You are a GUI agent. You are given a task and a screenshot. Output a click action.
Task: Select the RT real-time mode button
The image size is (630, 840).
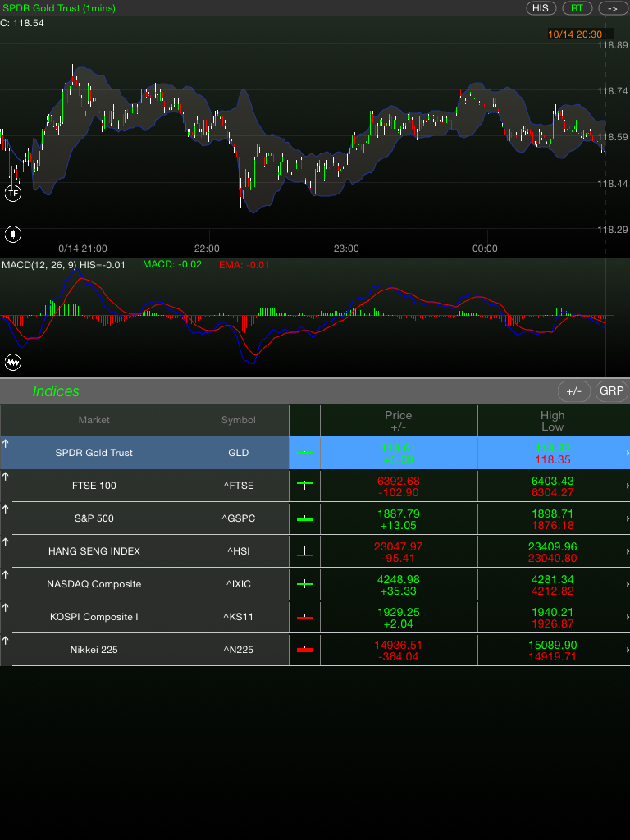click(x=577, y=8)
